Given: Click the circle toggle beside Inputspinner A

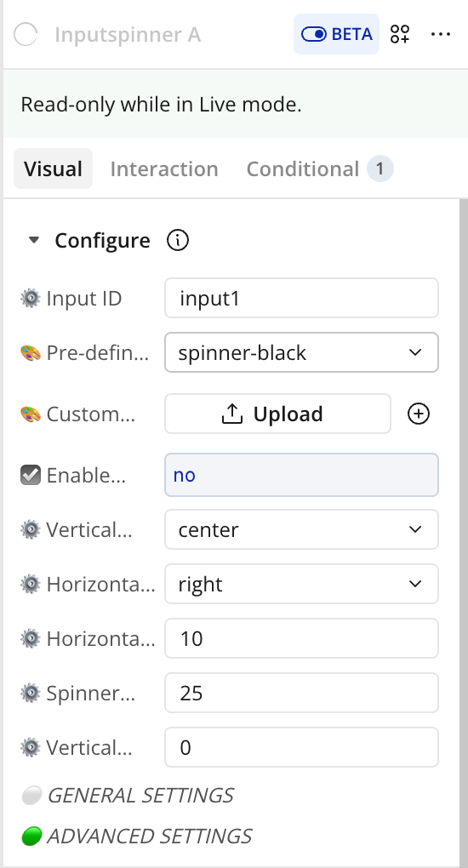Looking at the screenshot, I should point(26,34).
